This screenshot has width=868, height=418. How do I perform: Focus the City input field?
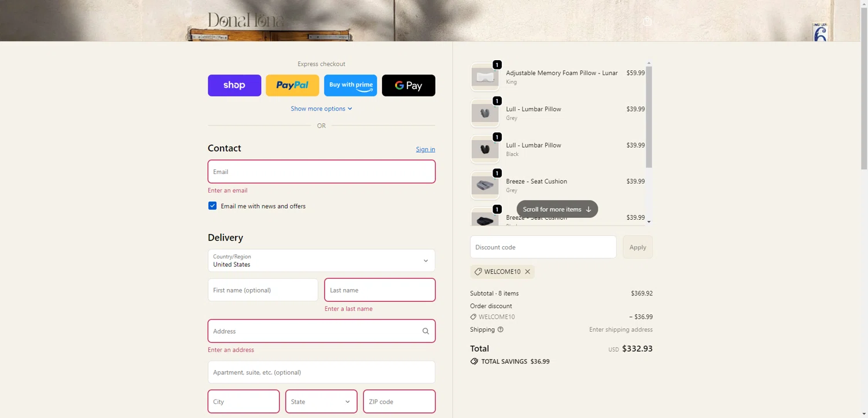[x=244, y=401]
